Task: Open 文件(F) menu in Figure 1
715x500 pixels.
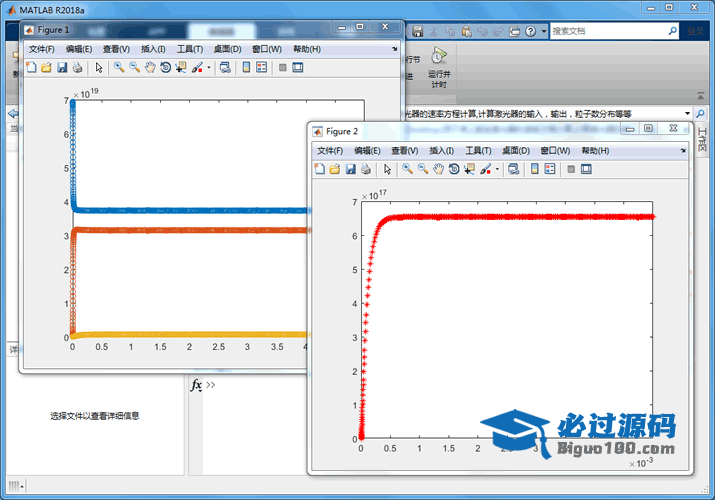Action: click(x=41, y=49)
